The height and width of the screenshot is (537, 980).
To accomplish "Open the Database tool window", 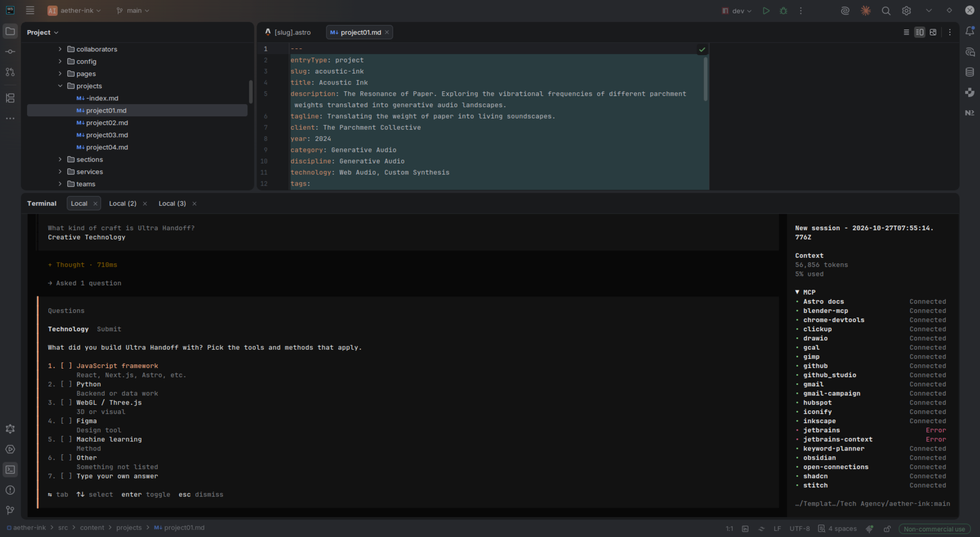I will pos(970,72).
